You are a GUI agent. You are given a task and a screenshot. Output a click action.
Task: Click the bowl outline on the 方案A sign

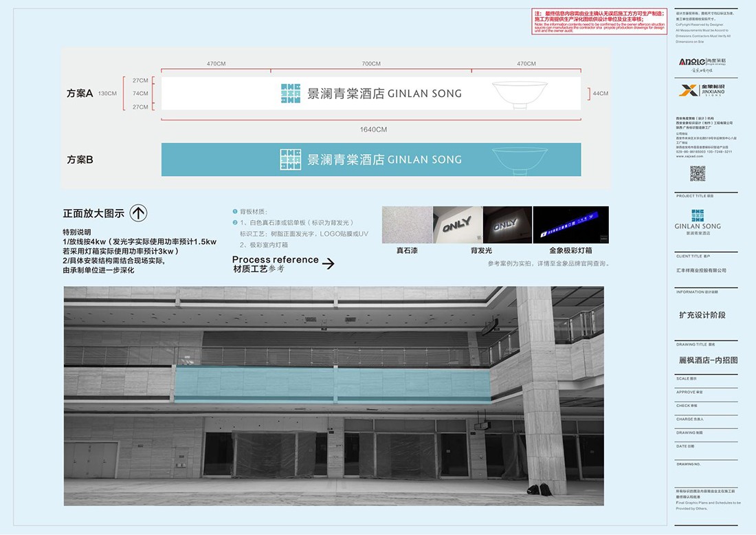tap(520, 94)
